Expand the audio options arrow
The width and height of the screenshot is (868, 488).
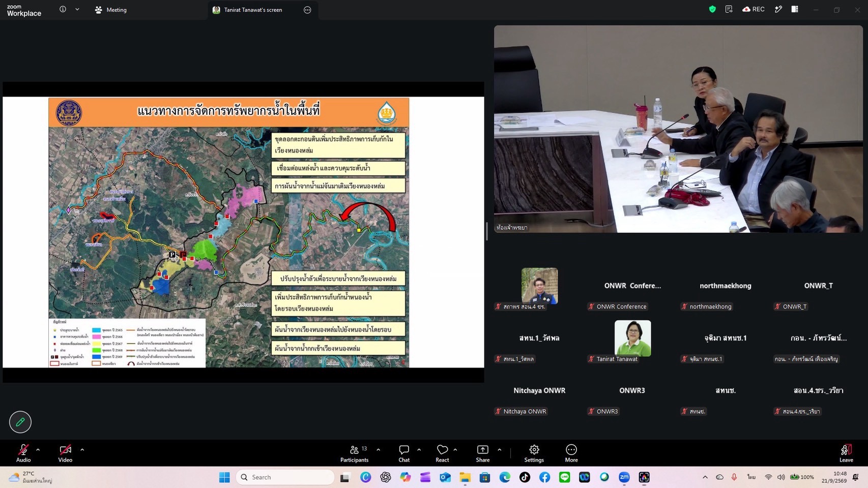click(38, 449)
